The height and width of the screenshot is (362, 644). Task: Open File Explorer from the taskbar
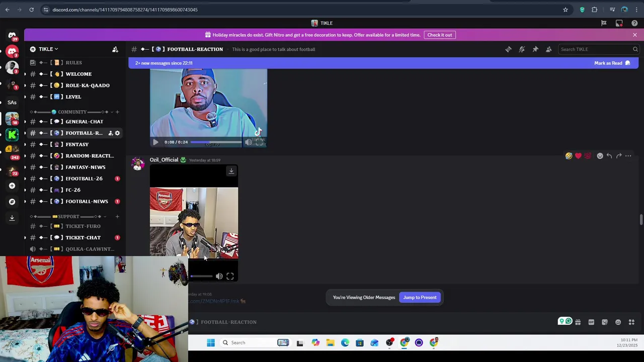click(330, 343)
